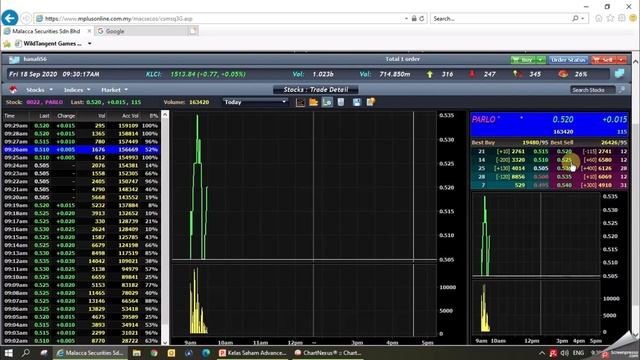
Task: Click the blue panel icon right of 26%
Action: point(620,74)
